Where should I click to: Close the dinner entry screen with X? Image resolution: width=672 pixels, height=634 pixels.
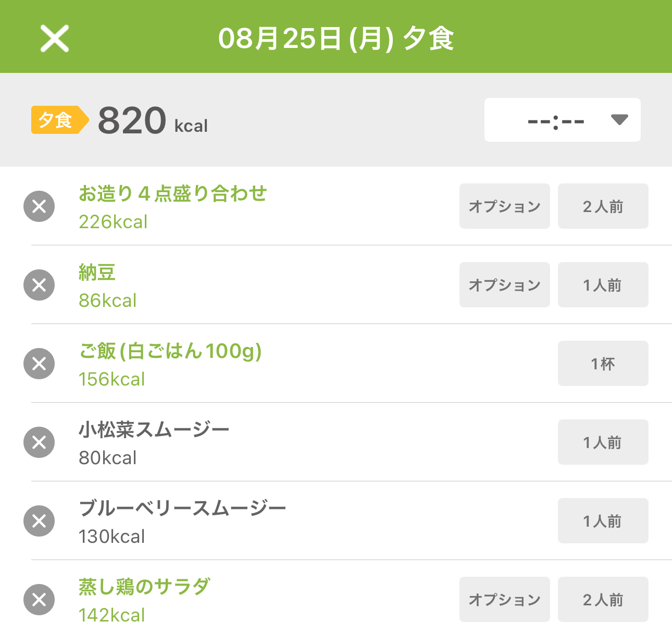[x=55, y=39]
